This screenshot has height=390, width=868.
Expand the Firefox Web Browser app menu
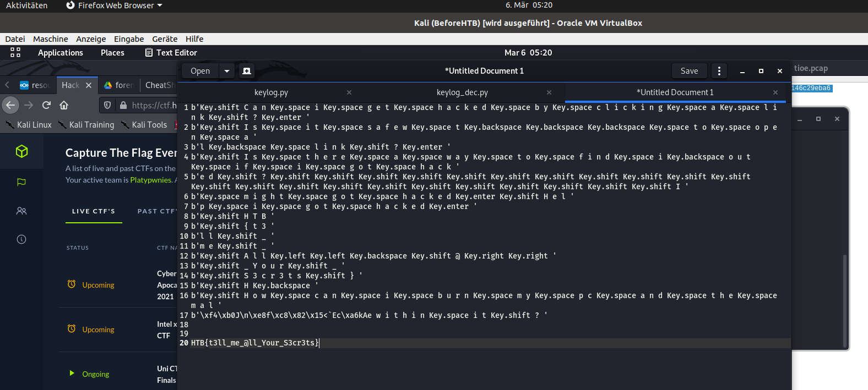pos(115,6)
